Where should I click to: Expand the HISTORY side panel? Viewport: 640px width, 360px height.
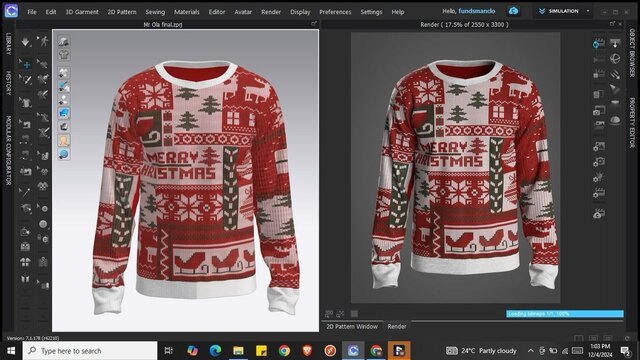click(8, 83)
